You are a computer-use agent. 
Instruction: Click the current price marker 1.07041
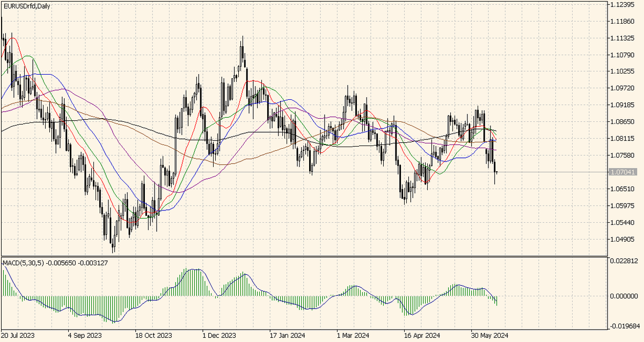pos(623,172)
